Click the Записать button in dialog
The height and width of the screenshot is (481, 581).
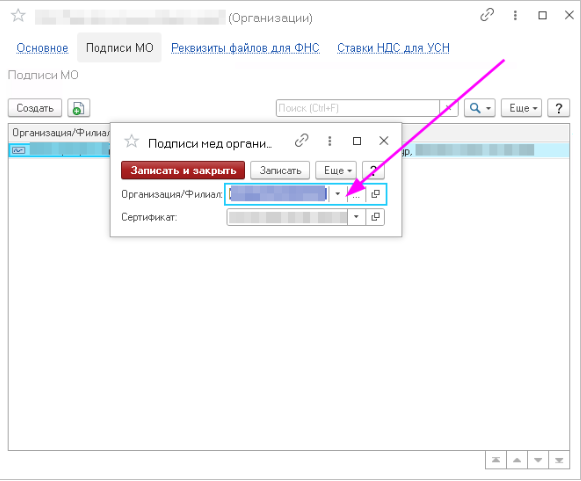(280, 170)
